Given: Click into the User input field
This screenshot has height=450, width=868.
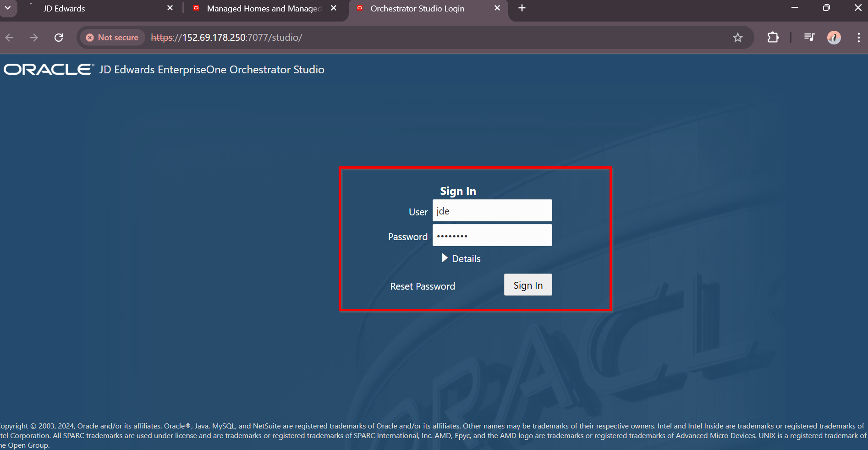Looking at the screenshot, I should tap(492, 211).
